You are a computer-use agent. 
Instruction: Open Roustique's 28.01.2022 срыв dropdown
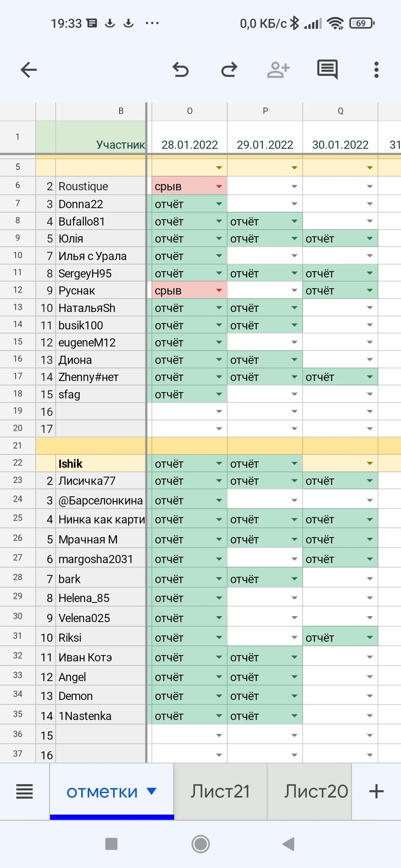point(219,186)
